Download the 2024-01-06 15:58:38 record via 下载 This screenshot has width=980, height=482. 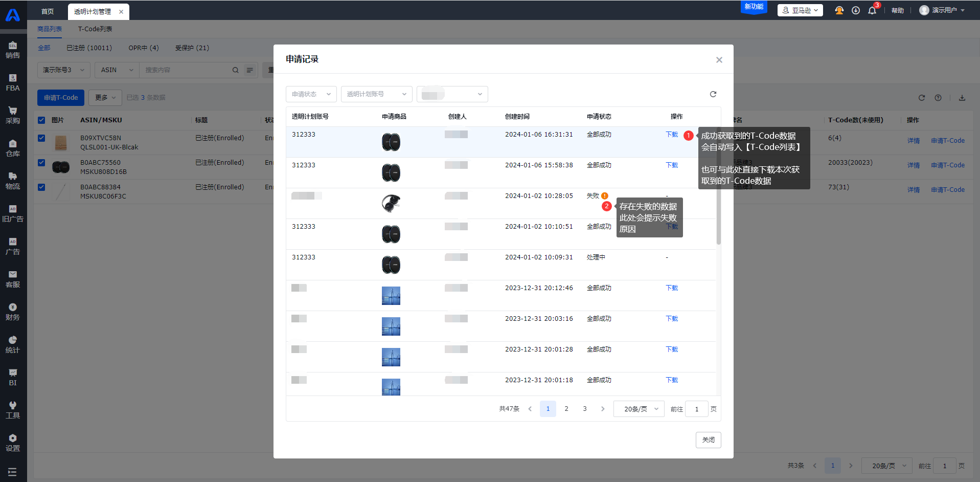click(672, 165)
